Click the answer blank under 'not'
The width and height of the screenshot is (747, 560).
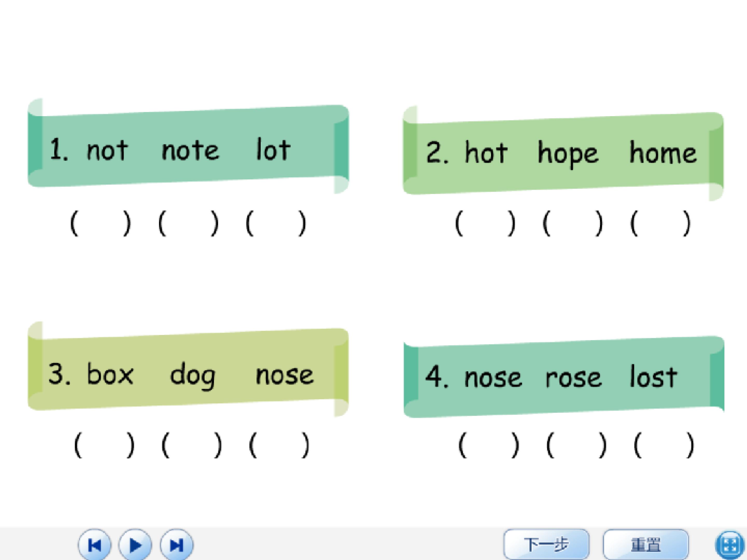100,223
